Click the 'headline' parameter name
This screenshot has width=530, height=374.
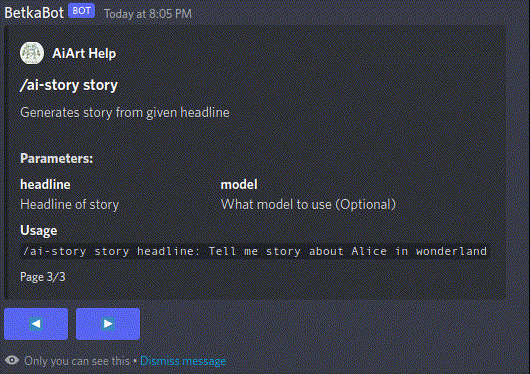coord(45,185)
